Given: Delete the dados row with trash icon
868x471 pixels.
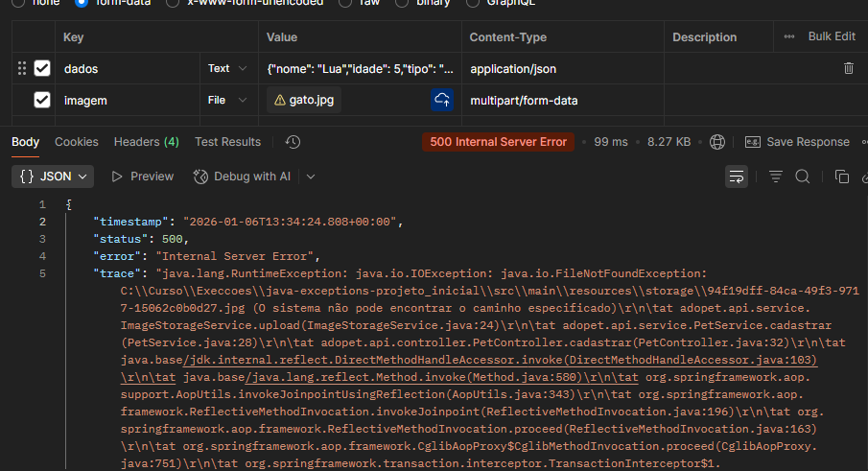Looking at the screenshot, I should pyautogui.click(x=848, y=68).
